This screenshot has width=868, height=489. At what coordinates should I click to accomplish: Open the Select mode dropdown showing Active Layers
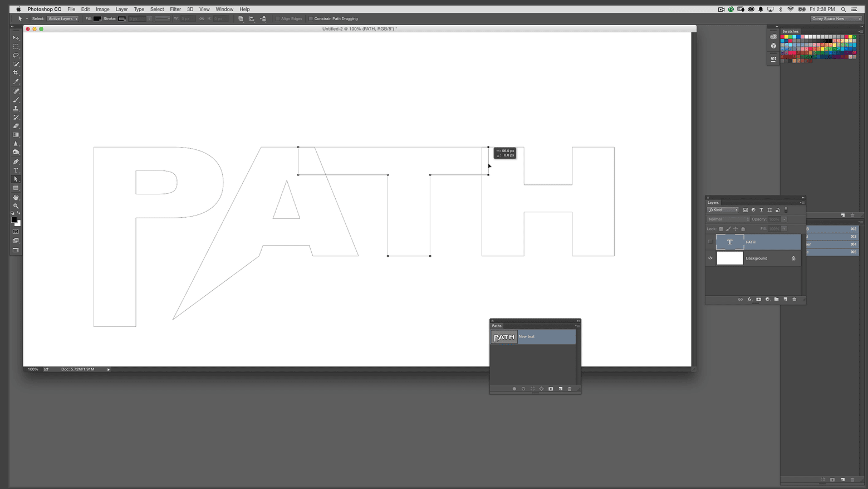63,18
